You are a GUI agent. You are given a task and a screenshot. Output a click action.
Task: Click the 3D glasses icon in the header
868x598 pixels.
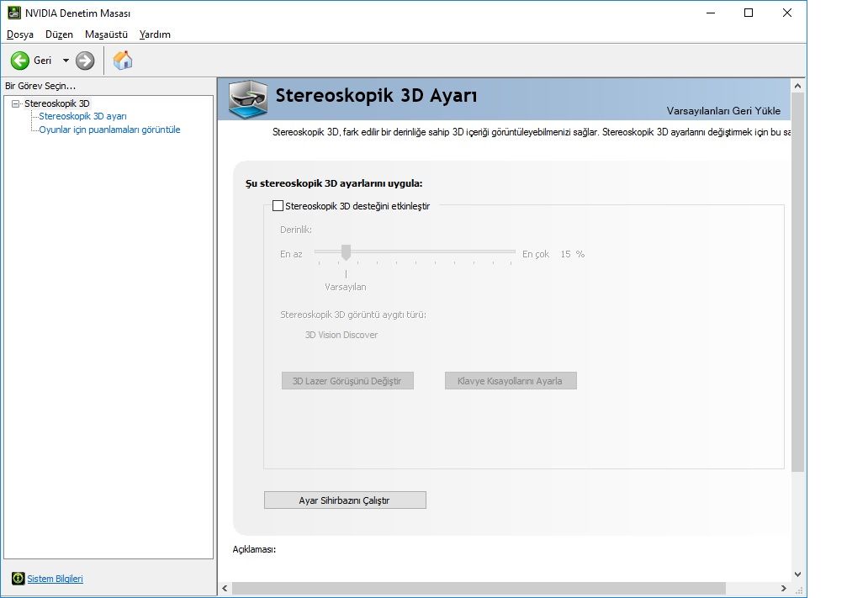248,99
